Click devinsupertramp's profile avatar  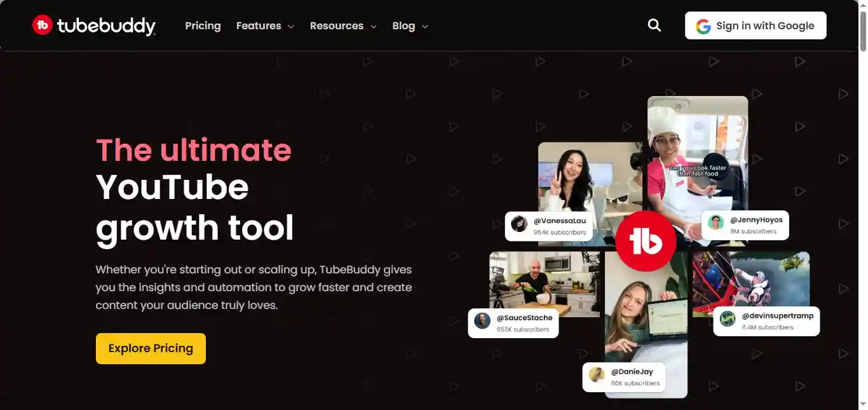pyautogui.click(x=728, y=319)
